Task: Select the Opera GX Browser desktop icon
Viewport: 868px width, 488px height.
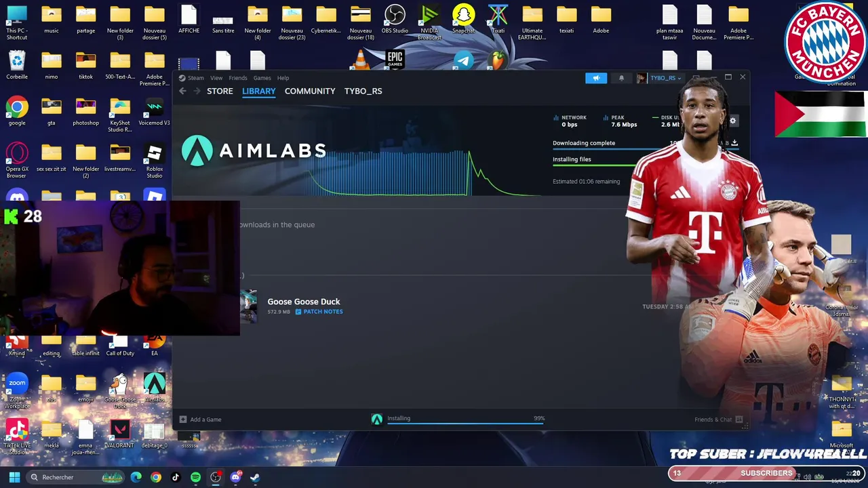Action: pos(17,161)
